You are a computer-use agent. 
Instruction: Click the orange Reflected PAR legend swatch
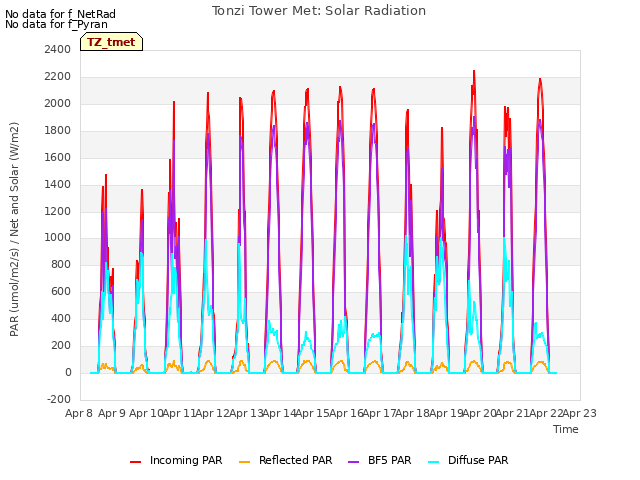click(x=244, y=462)
